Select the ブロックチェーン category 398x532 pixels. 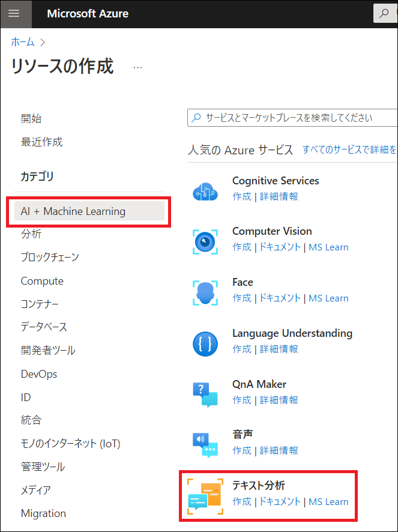click(50, 257)
